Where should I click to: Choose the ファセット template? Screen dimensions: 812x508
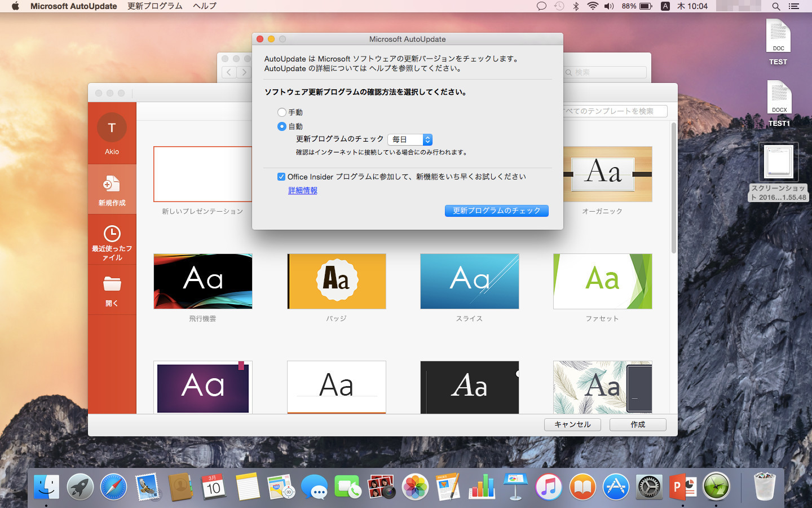click(x=602, y=281)
